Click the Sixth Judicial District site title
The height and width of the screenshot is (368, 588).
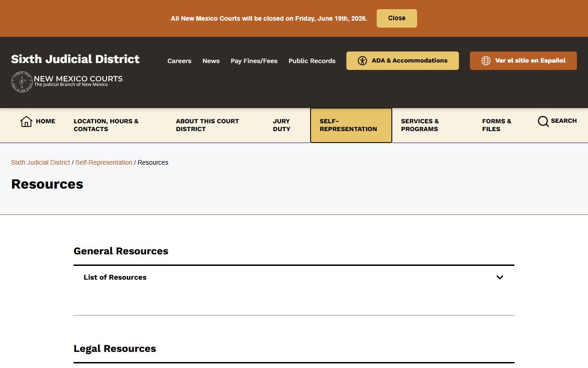click(75, 59)
